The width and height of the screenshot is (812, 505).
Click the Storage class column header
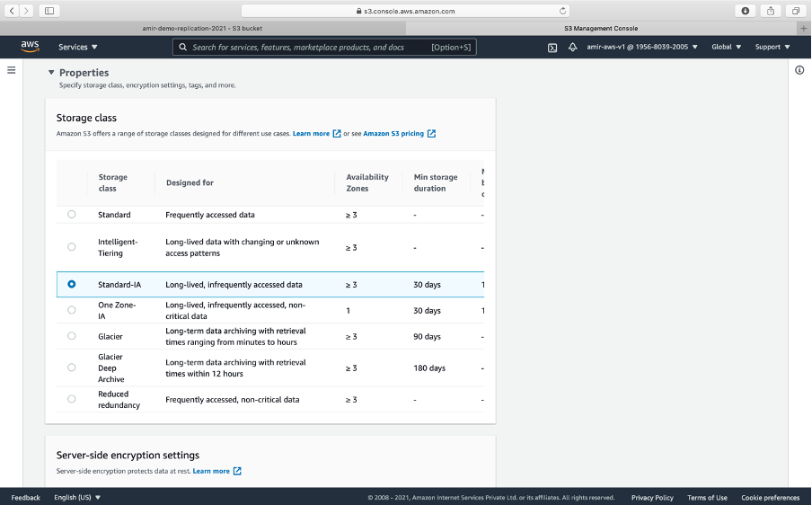(113, 182)
